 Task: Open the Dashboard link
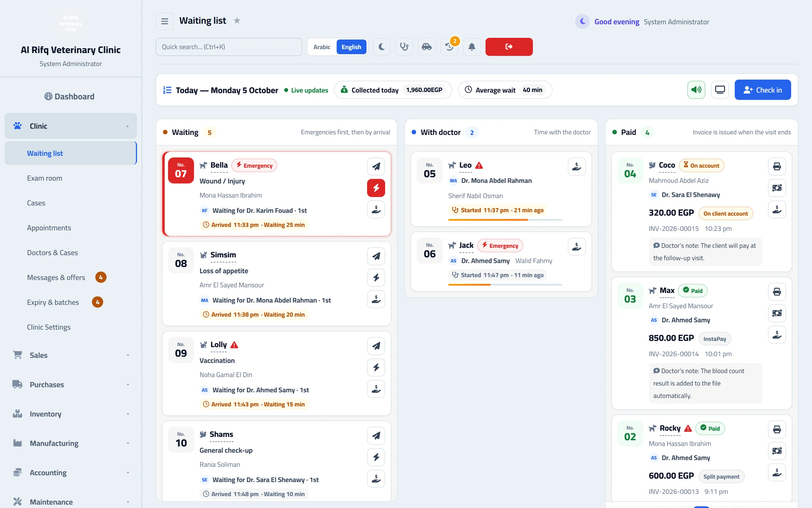[x=69, y=97]
